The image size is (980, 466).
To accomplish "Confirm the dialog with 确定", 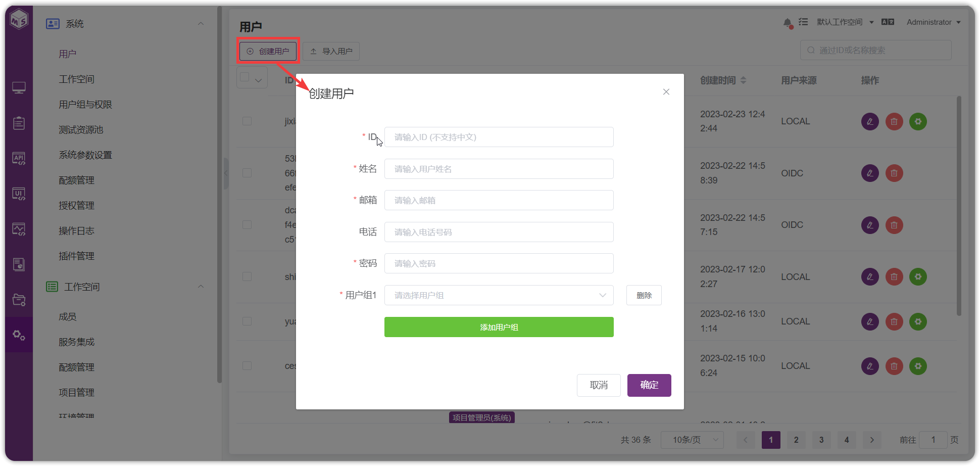I will click(649, 385).
